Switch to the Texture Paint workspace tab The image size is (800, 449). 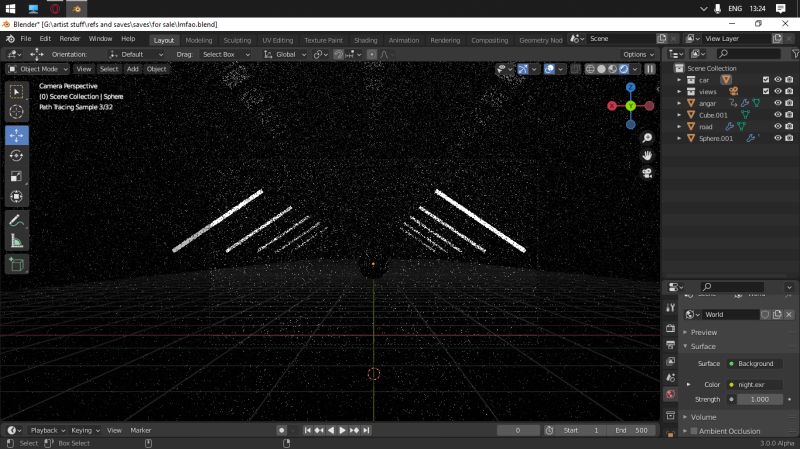[x=323, y=40]
